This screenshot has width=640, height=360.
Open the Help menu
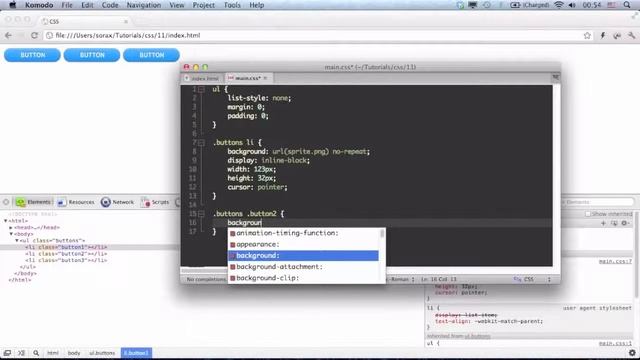(257, 5)
